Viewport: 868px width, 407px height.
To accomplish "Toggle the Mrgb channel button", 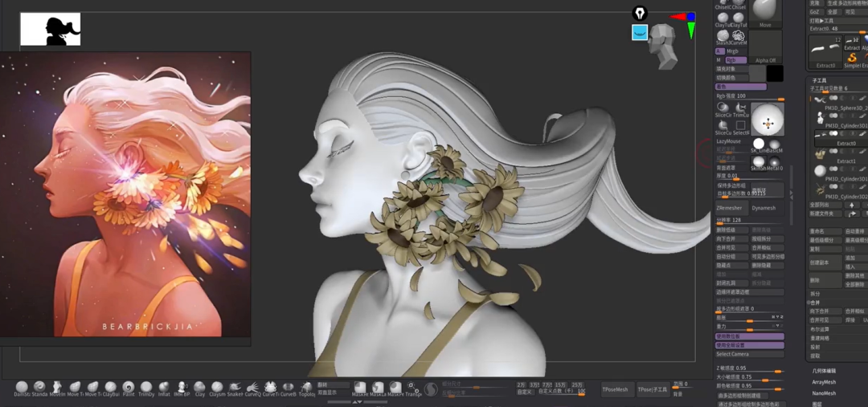I will click(732, 51).
